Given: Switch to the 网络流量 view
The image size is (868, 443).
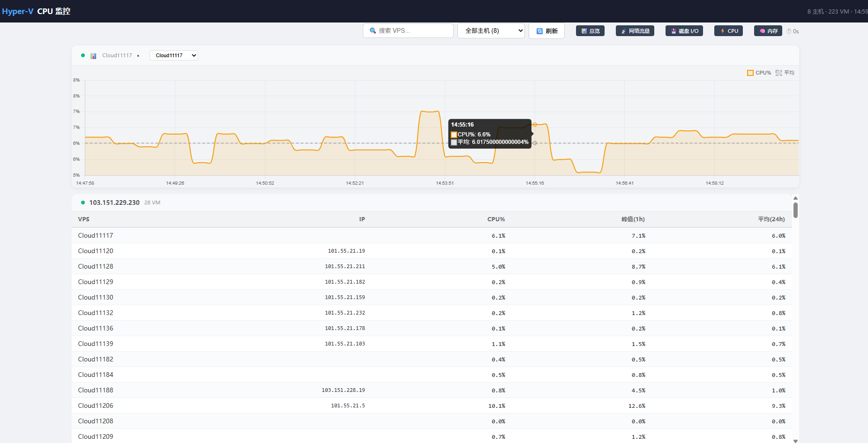Looking at the screenshot, I should coord(635,31).
